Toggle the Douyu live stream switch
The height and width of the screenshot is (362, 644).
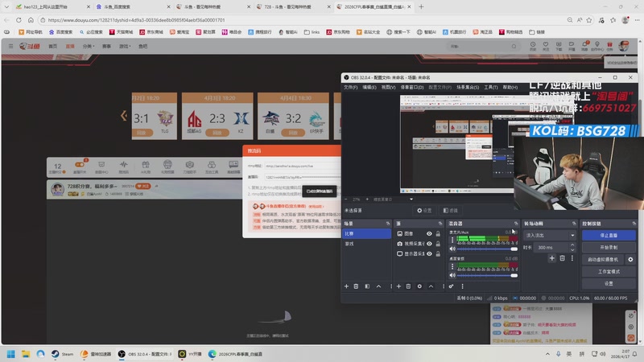click(x=79, y=165)
